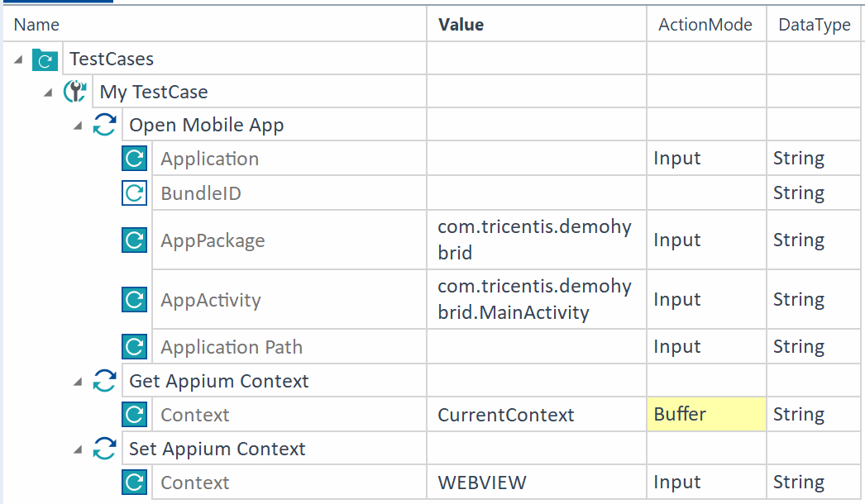
Task: Select the highlighted Buffer ActionMode cell
Action: click(705, 415)
